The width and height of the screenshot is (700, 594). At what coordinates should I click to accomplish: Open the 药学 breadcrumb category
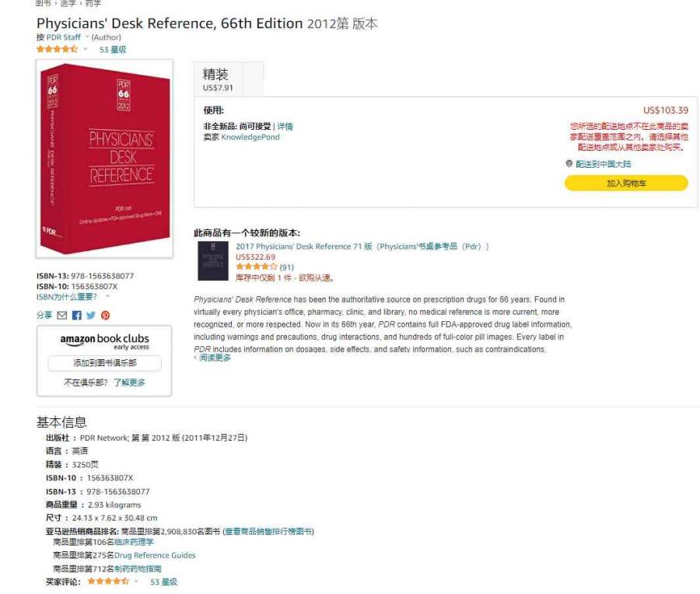coord(93,3)
